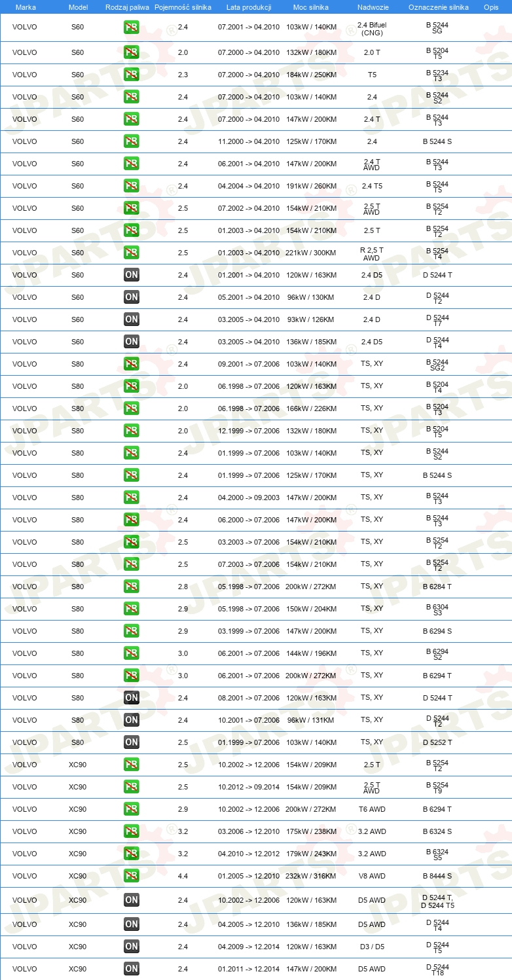This screenshot has width=512, height=980.
Task: Click the '01.2011 -> 12.2014' production dates
Action: (x=249, y=969)
